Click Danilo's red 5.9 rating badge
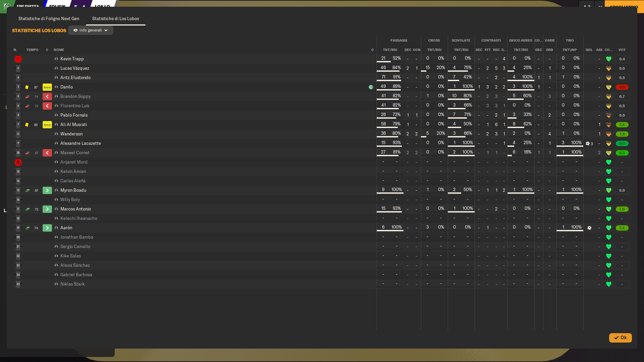The height and width of the screenshot is (362, 644). (622, 87)
